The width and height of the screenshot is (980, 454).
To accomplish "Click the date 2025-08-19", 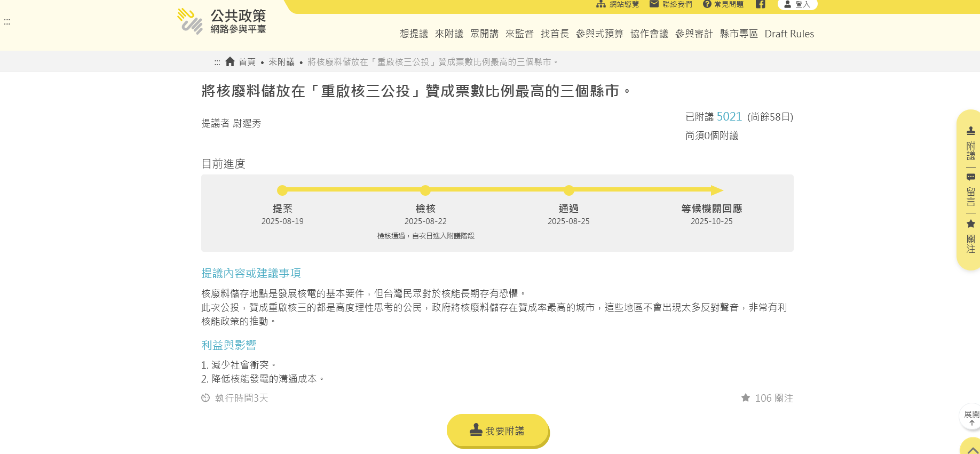I will tap(282, 221).
